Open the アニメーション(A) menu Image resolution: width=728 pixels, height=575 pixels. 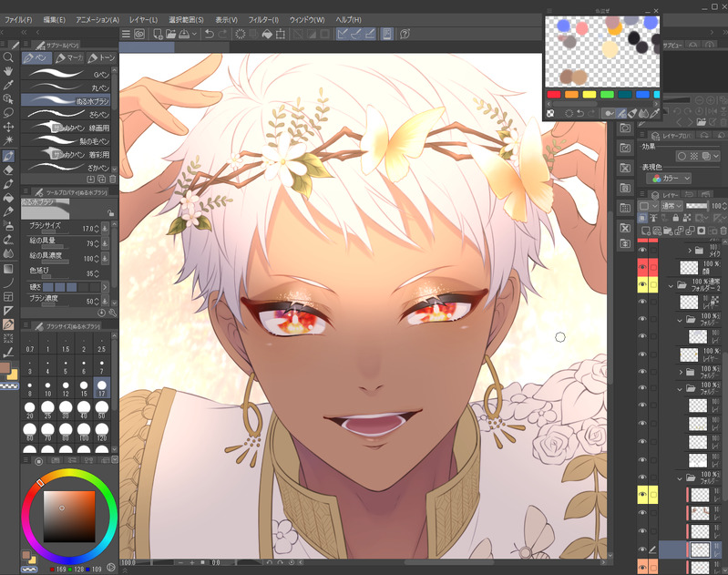point(97,20)
